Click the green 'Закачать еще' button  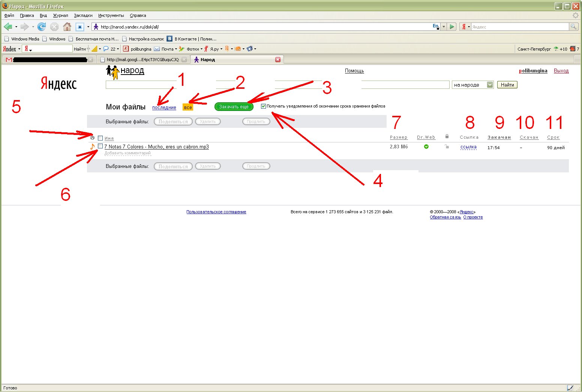coord(234,107)
